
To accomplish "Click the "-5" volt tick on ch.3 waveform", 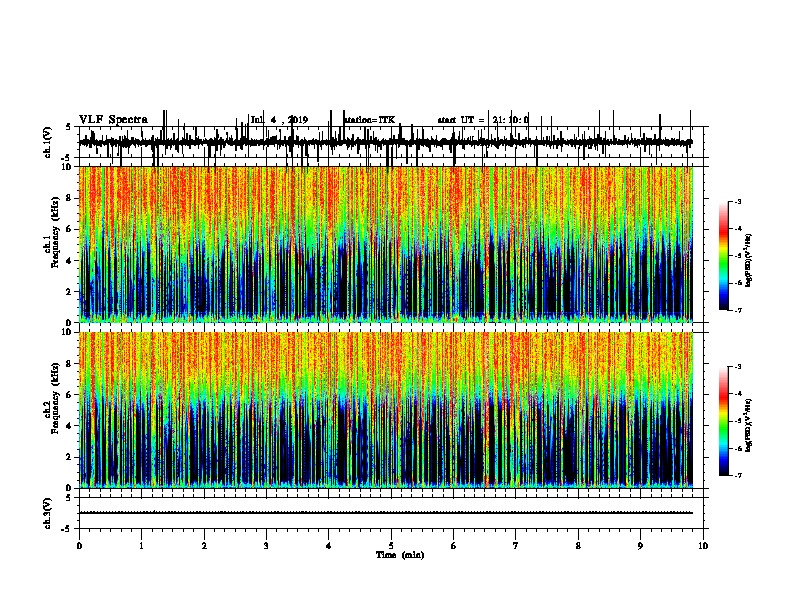I will tap(68, 529).
